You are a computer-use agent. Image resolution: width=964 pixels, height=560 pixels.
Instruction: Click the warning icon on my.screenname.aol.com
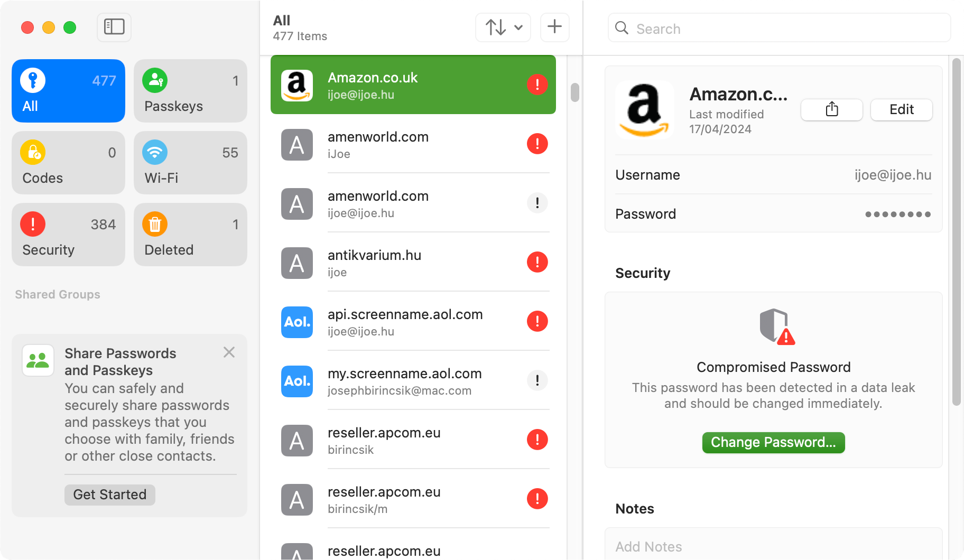pos(537,380)
